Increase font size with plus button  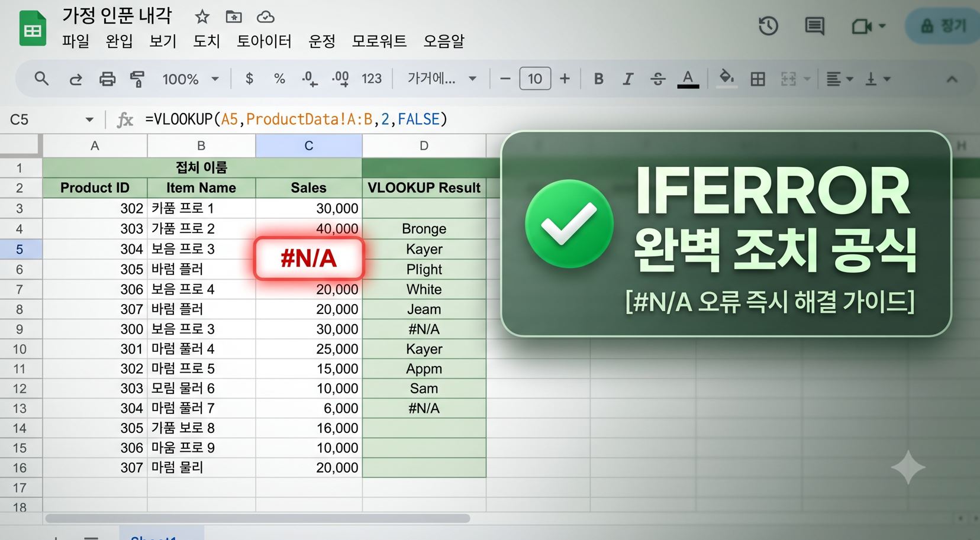[565, 79]
